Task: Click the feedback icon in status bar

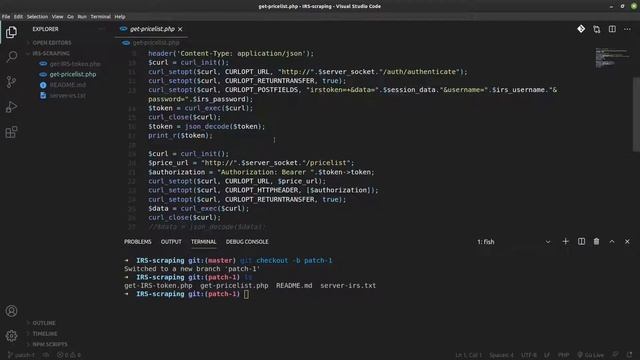Action: coord(616,355)
